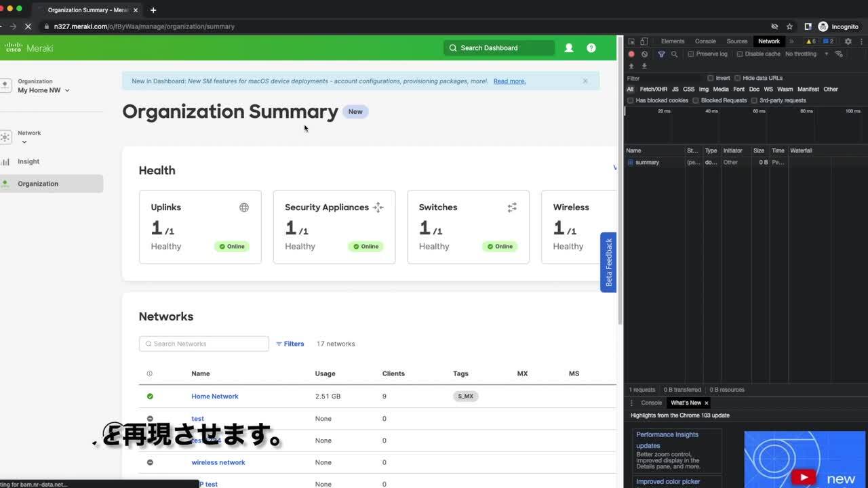Open the drawer Console tab
The height and width of the screenshot is (488, 868).
(652, 403)
